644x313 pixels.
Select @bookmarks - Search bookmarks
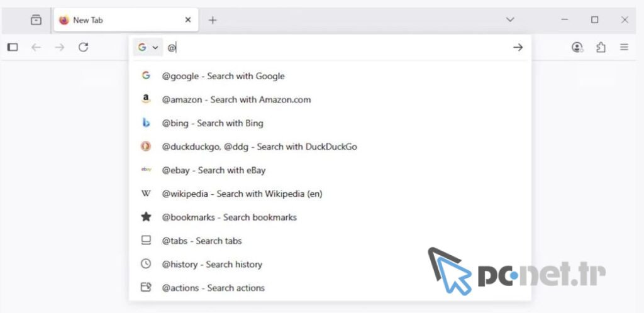coord(330,217)
